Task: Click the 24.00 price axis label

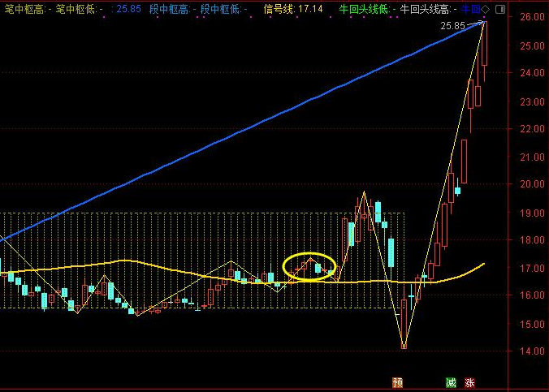Action: tap(532, 73)
